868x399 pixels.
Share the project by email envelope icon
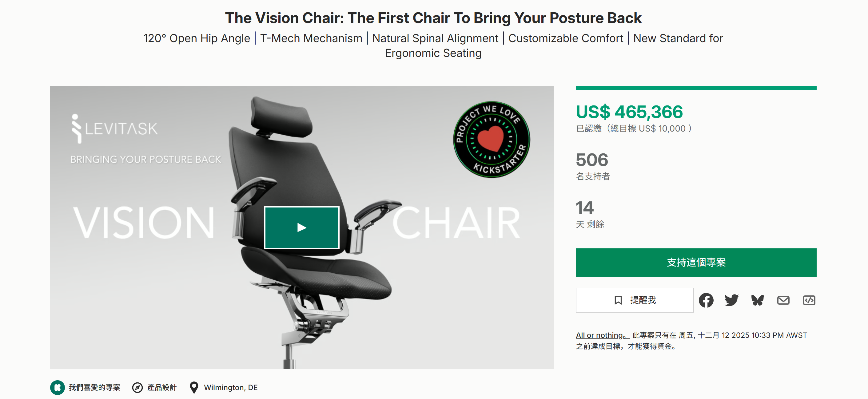pyautogui.click(x=783, y=300)
